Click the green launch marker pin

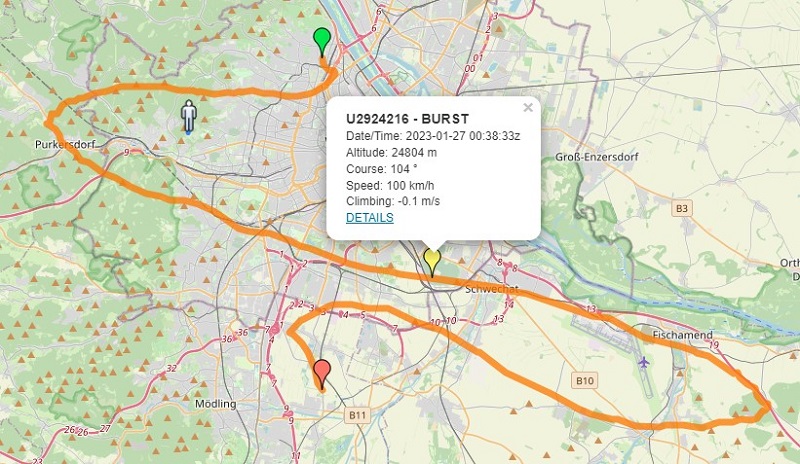click(322, 41)
